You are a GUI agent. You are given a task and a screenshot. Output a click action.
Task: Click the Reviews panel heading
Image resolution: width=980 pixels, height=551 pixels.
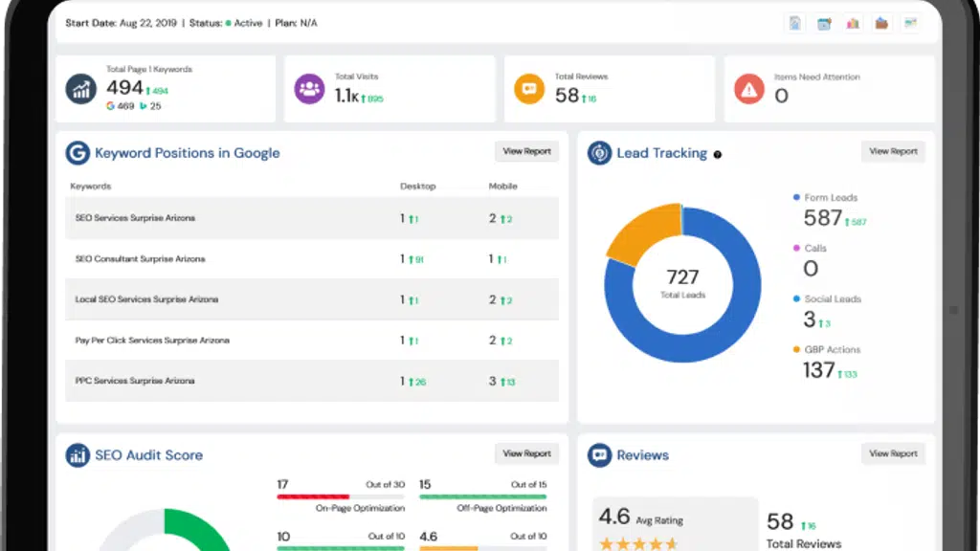pyautogui.click(x=642, y=454)
